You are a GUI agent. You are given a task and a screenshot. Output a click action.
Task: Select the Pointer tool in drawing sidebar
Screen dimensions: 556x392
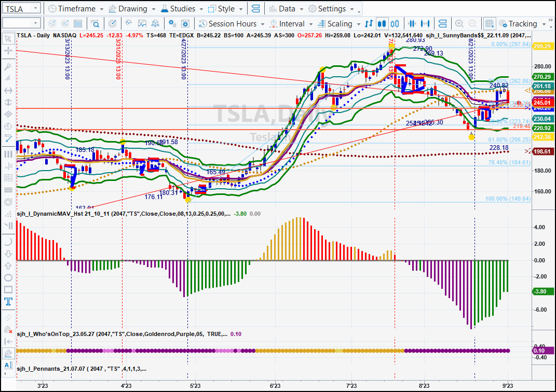(8, 38)
